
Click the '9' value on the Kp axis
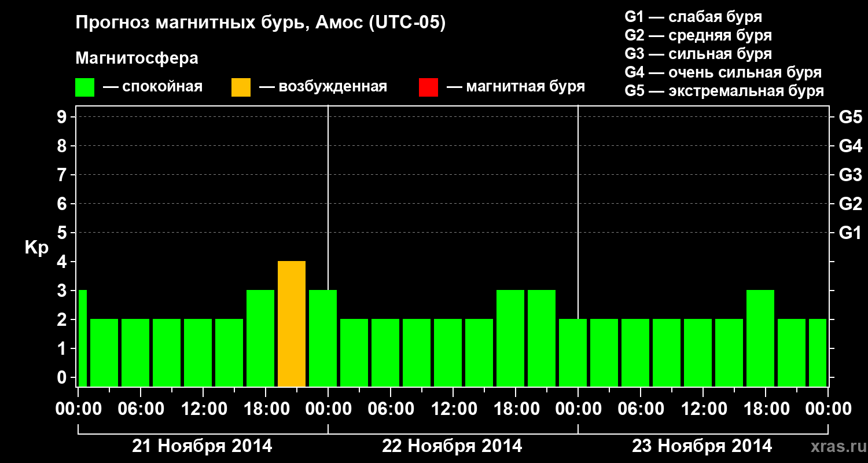[63, 117]
